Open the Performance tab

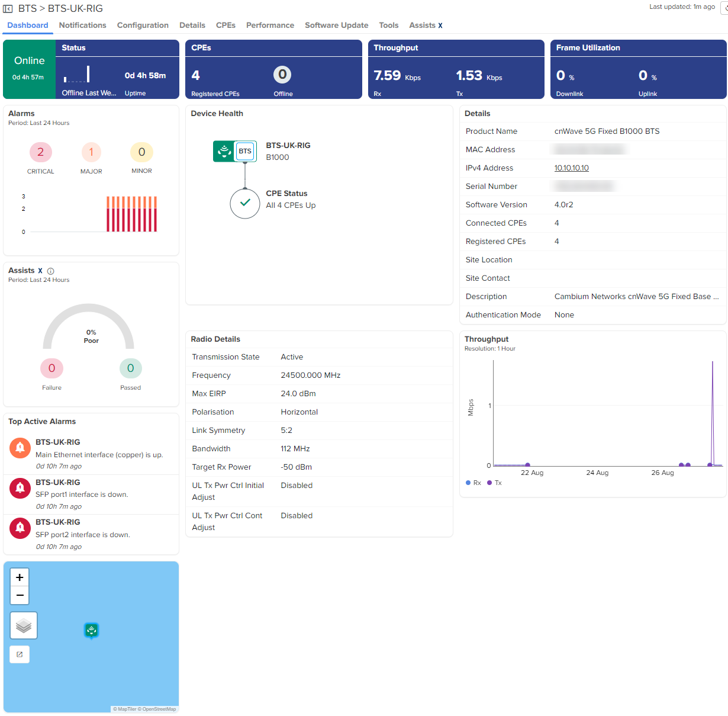click(x=270, y=25)
